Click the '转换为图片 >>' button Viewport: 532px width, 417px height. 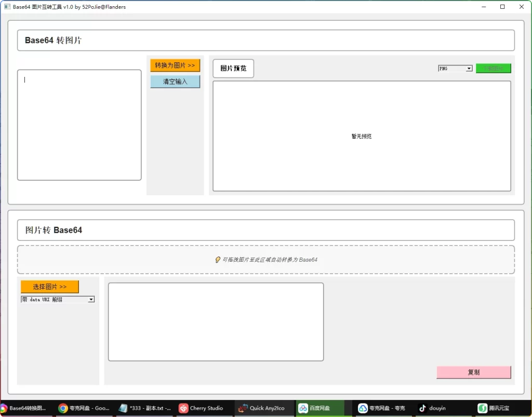(x=175, y=65)
